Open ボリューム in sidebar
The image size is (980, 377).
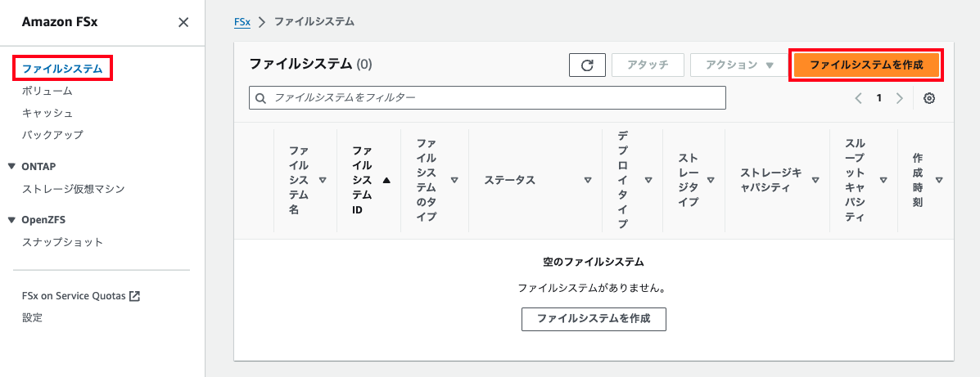coord(47,91)
